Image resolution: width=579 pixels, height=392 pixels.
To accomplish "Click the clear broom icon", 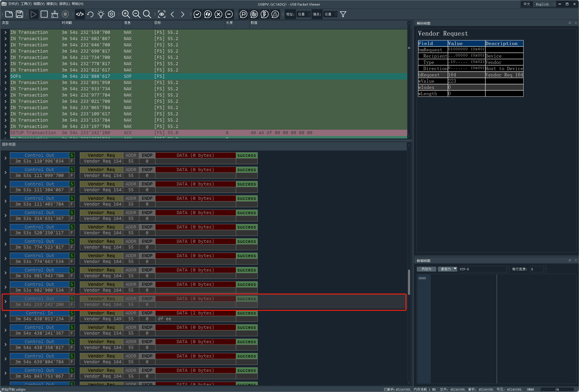I will pos(54,14).
